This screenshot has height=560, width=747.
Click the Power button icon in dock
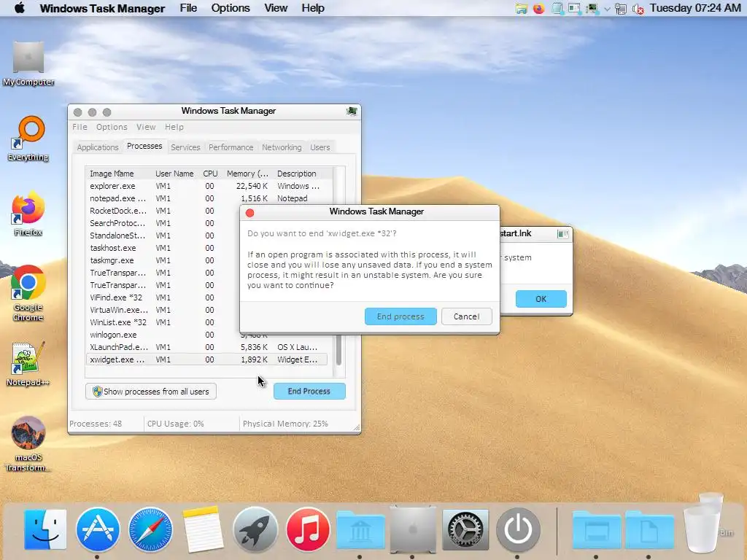point(519,529)
